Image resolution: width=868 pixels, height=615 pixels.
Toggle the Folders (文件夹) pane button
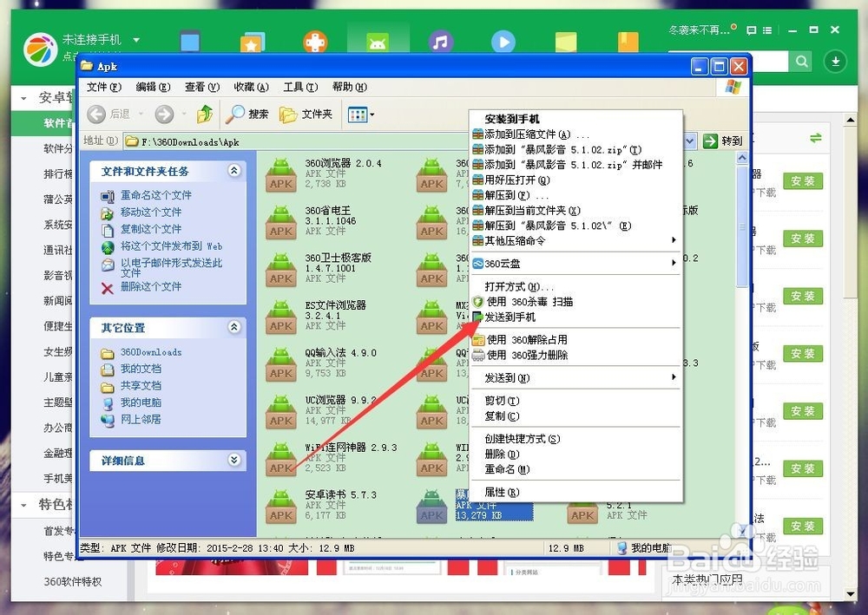(x=306, y=114)
